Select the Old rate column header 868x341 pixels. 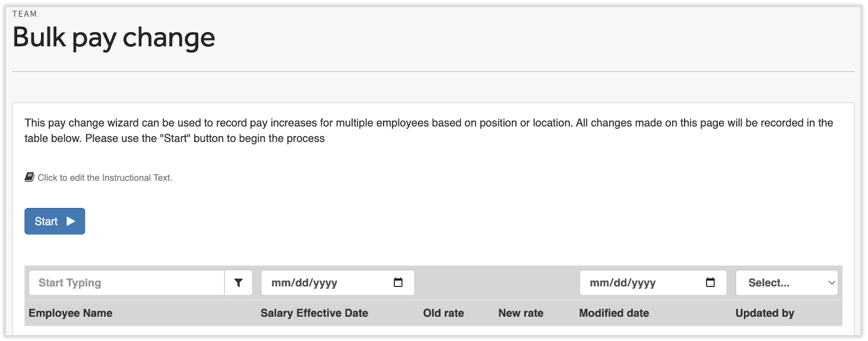(443, 313)
